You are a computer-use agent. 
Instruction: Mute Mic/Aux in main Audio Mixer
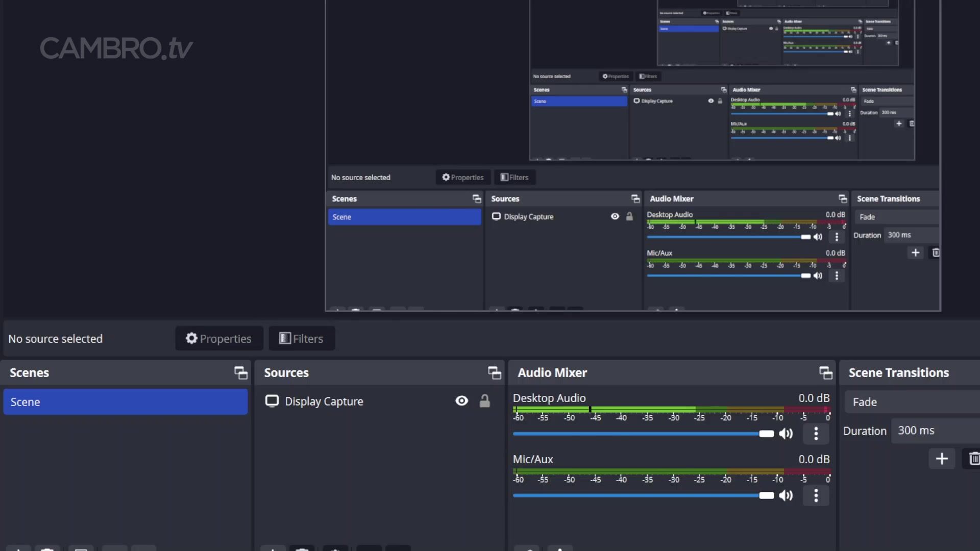786,495
